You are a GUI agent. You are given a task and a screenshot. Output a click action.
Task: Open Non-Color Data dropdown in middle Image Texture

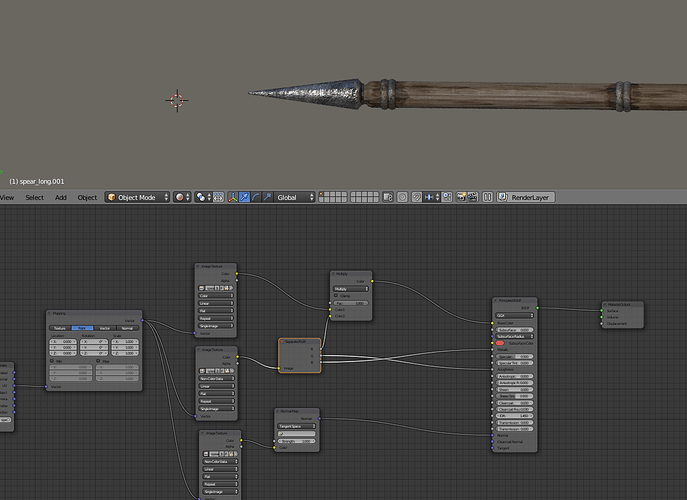pos(216,379)
